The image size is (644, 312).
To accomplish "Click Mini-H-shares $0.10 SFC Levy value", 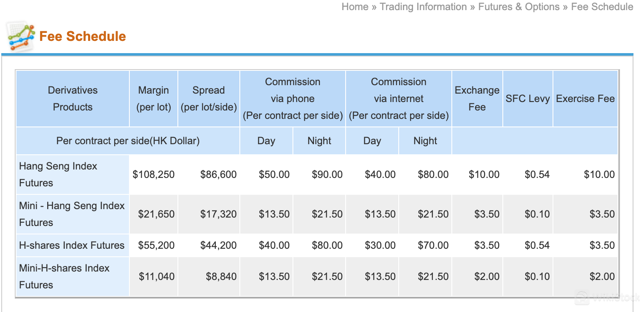I will (x=537, y=277).
